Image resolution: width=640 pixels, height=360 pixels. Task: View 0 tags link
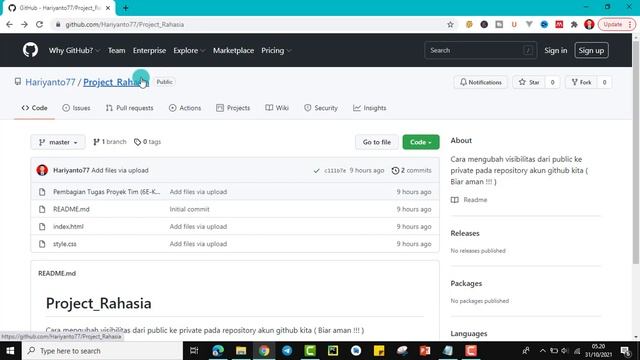[147, 142]
